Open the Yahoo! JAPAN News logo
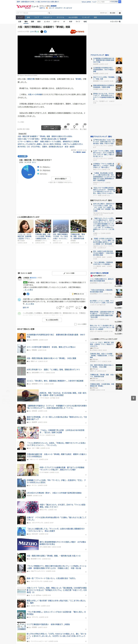This screenshot has height=644, width=138. click(x=27, y=7)
